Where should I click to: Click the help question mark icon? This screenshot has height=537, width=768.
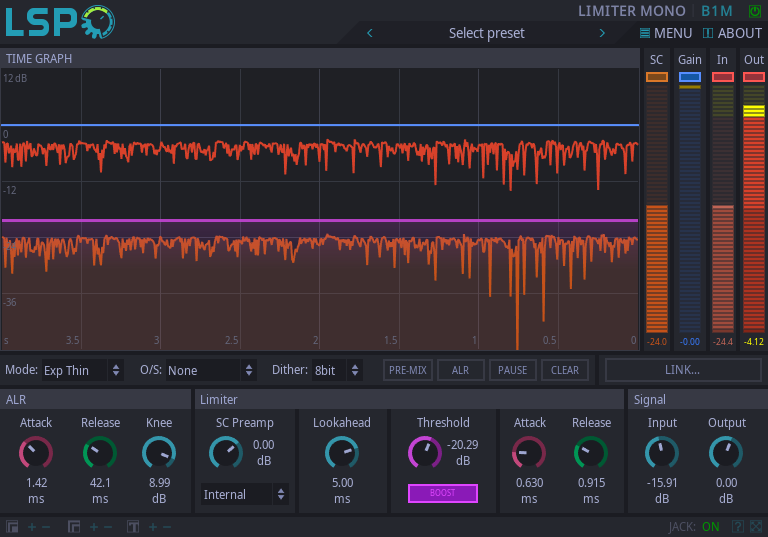pos(737,526)
